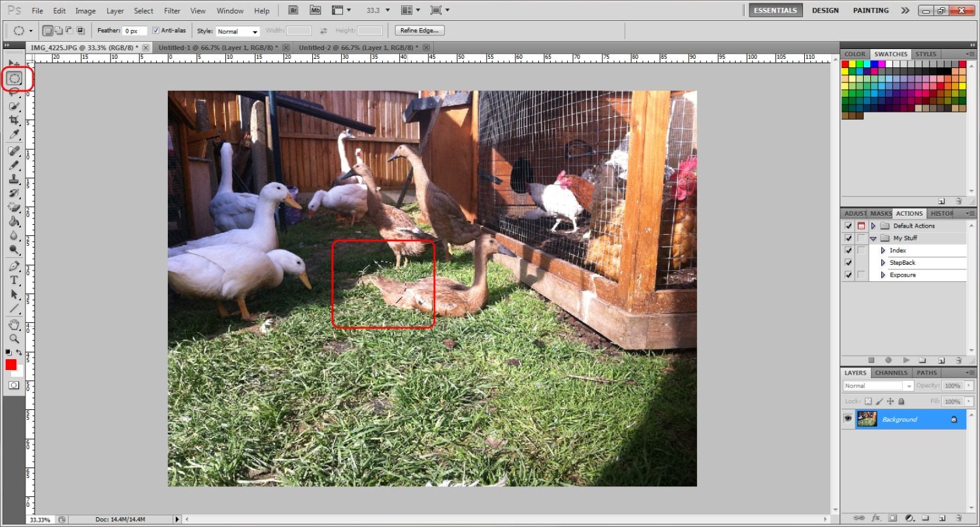Pick the Eyedropper tool
Image resolution: width=980 pixels, height=527 pixels.
point(14,135)
